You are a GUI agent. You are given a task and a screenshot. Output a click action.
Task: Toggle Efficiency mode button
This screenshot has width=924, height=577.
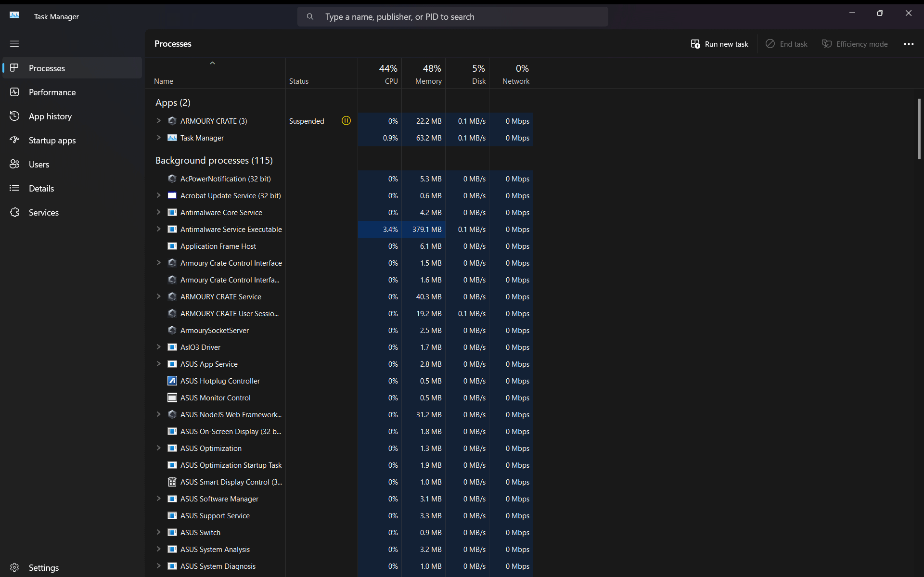click(855, 44)
